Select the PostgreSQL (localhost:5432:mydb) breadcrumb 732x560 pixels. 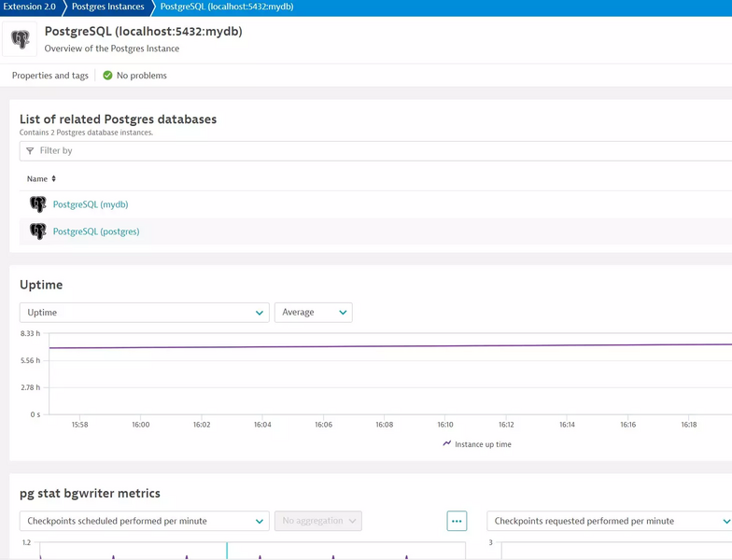(227, 7)
